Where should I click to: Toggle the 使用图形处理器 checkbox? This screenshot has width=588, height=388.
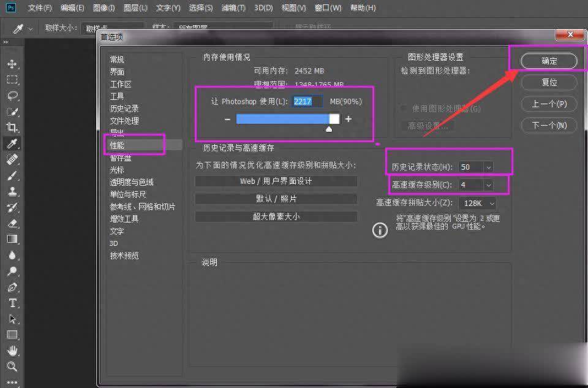404,108
